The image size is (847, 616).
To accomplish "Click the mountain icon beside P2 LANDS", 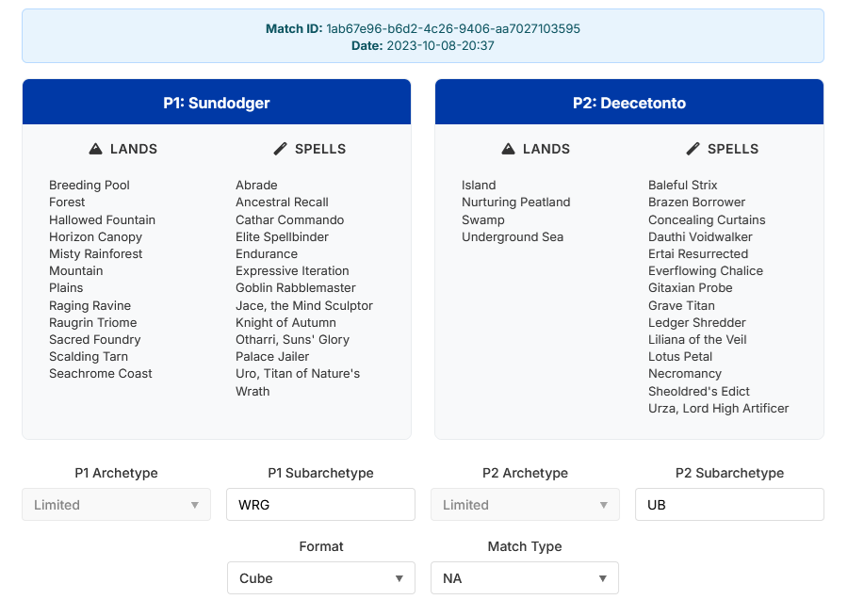I will tap(509, 149).
